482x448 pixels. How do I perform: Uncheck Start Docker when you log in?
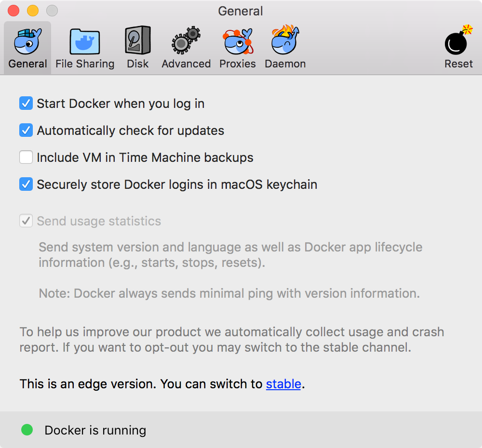pos(26,103)
